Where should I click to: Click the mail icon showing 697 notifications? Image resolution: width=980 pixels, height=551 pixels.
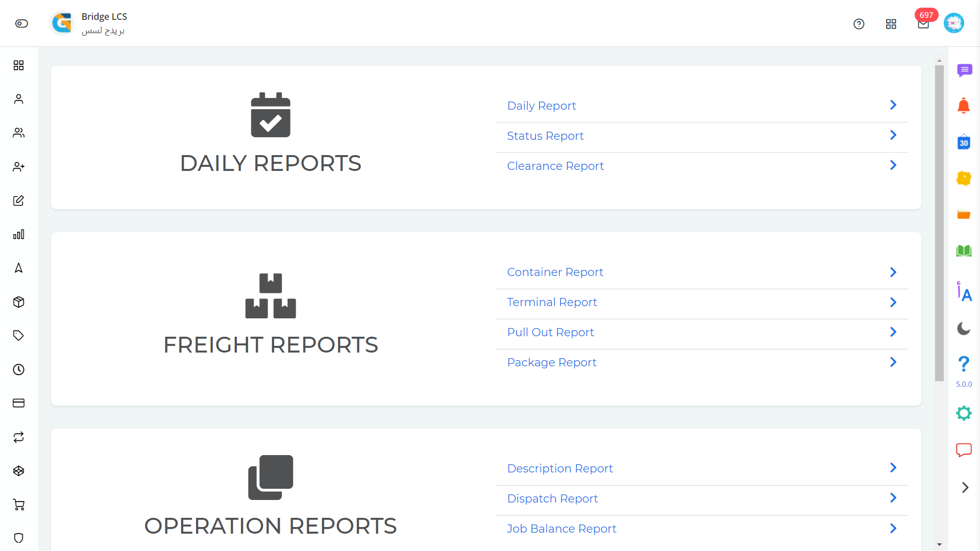click(x=923, y=23)
